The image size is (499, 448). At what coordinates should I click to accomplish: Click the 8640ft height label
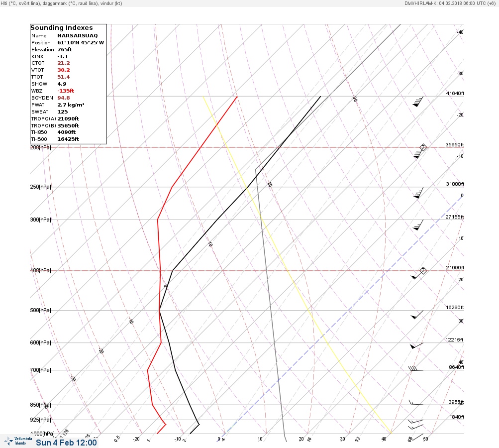[x=456, y=367]
